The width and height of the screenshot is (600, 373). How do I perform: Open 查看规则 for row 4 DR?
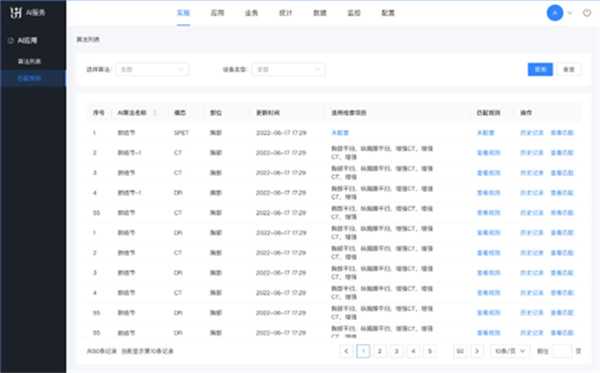coord(489,193)
